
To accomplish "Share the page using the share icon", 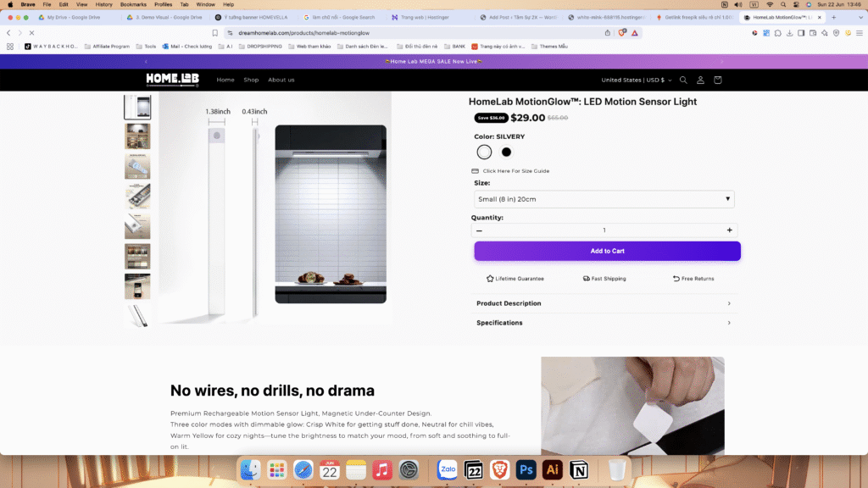I will tap(607, 33).
